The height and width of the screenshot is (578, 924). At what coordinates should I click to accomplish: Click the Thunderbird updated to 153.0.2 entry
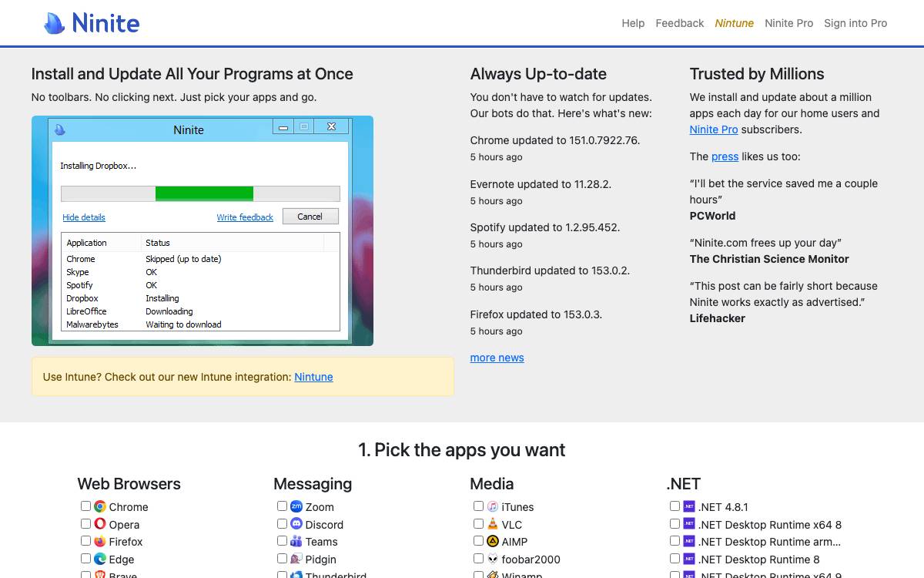click(x=550, y=271)
